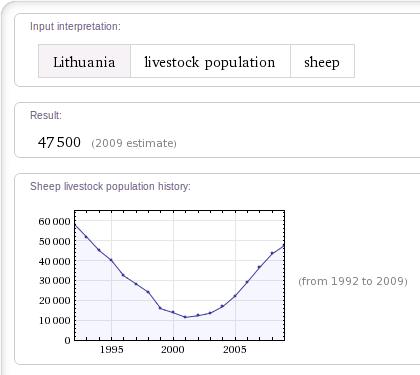Click the 2000 data point on curve
This screenshot has width=420, height=375.
(173, 312)
